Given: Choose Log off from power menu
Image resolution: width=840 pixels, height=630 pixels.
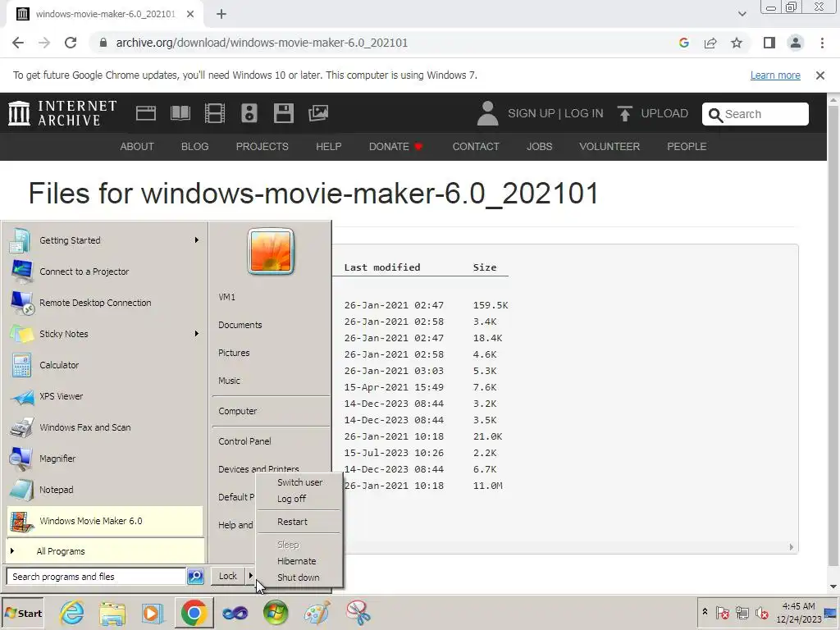Looking at the screenshot, I should tap(299, 499).
